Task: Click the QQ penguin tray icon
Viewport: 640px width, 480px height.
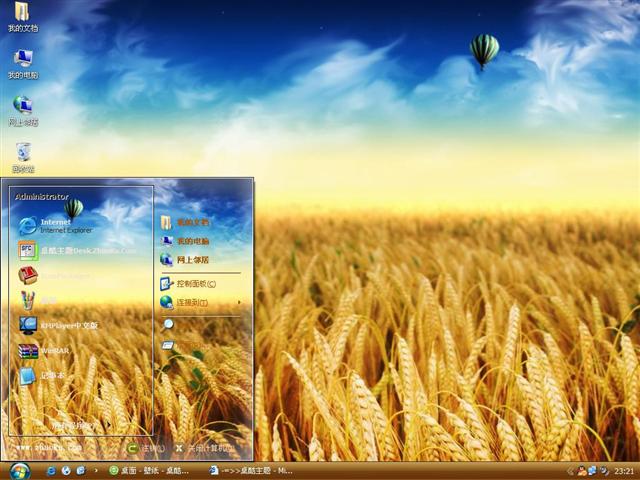Action: (581, 471)
